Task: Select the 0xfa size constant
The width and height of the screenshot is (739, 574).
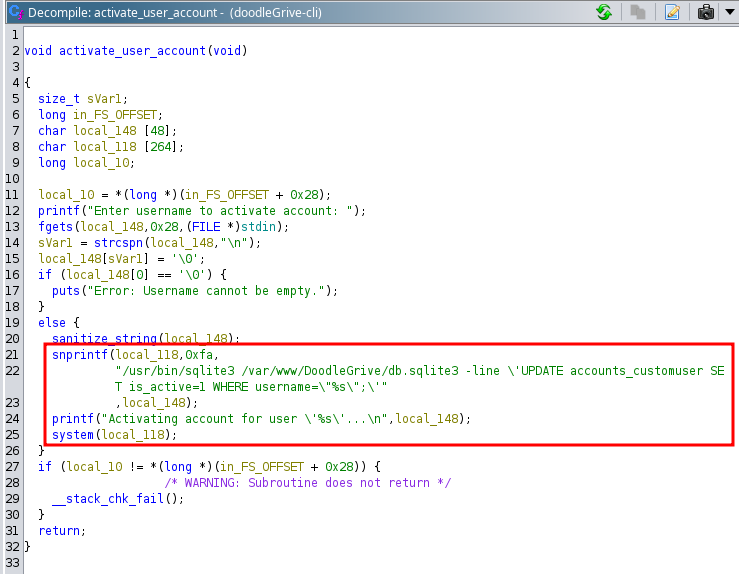Action: [x=199, y=354]
